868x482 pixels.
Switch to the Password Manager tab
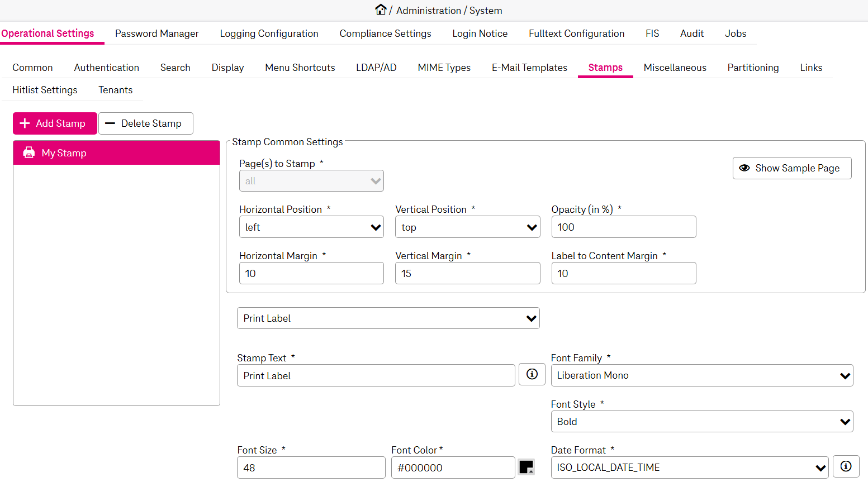point(156,34)
